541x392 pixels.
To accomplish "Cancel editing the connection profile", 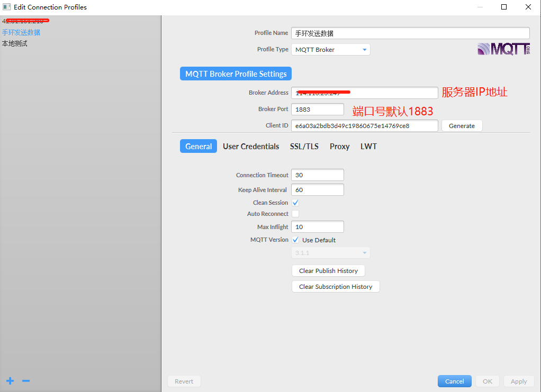I will (x=454, y=381).
